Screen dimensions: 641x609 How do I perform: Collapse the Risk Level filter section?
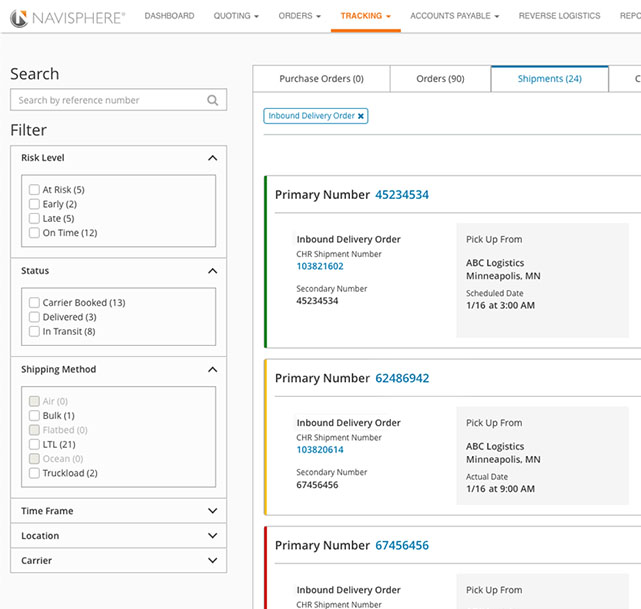click(212, 158)
